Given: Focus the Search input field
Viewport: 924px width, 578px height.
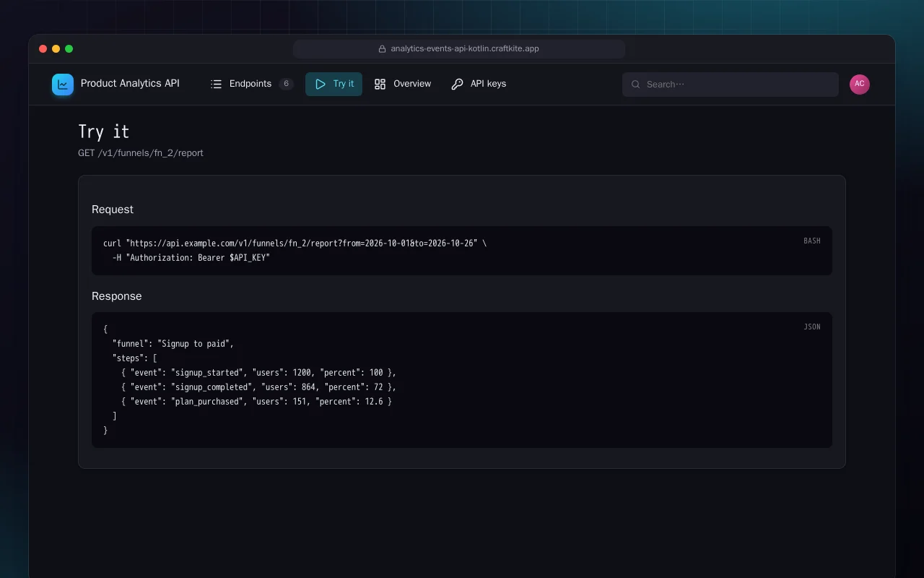Looking at the screenshot, I should click(731, 85).
